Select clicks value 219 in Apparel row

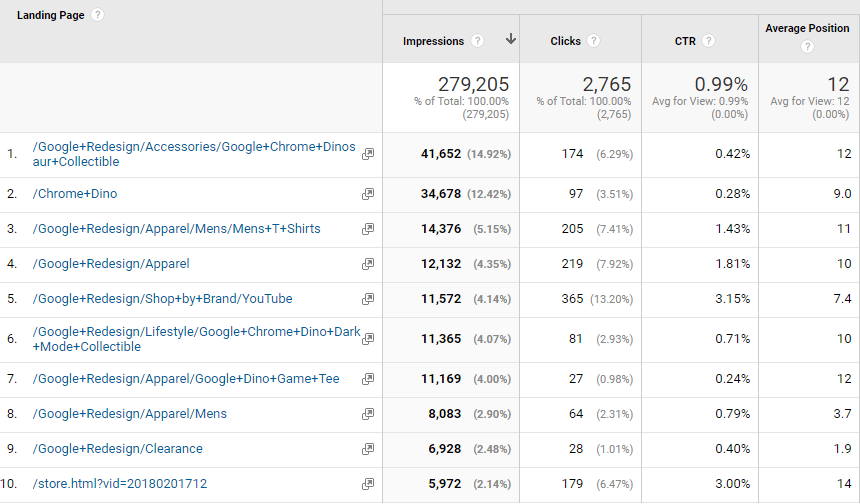coord(572,264)
